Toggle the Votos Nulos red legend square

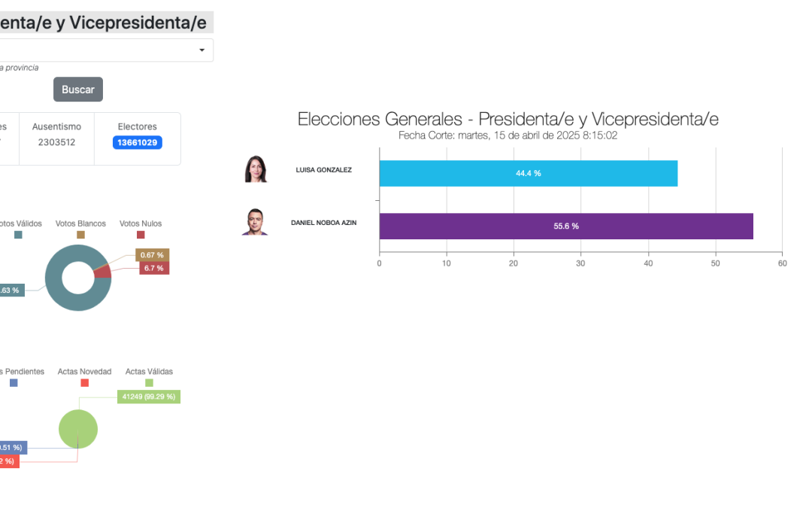click(x=141, y=235)
